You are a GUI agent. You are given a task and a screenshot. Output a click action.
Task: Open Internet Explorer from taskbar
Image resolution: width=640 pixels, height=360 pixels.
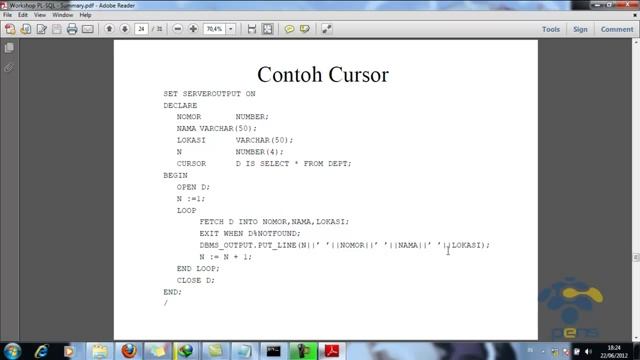42,351
